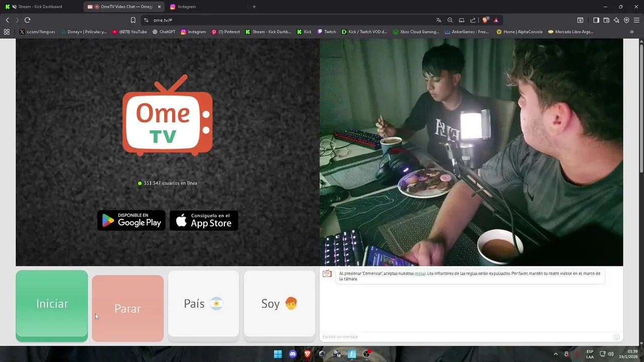Open Discord from the taskbar
Image resolution: width=644 pixels, height=362 pixels.
tap(293, 354)
